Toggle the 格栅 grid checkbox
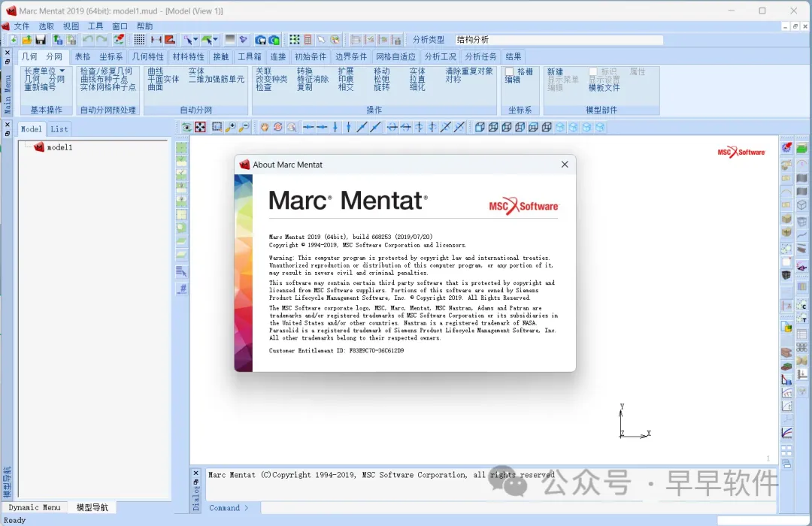The height and width of the screenshot is (526, 812). coord(510,72)
